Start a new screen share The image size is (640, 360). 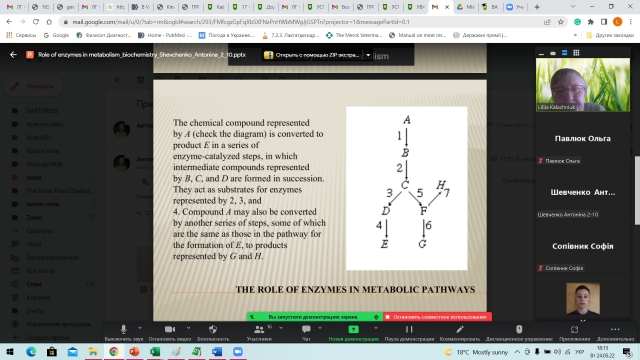353,332
